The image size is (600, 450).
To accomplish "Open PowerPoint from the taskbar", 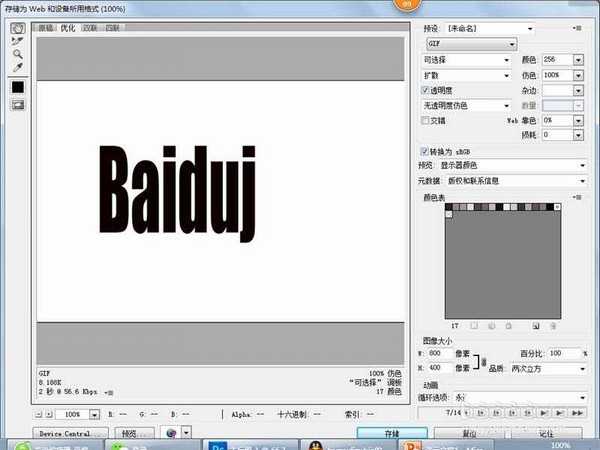I will [x=447, y=445].
